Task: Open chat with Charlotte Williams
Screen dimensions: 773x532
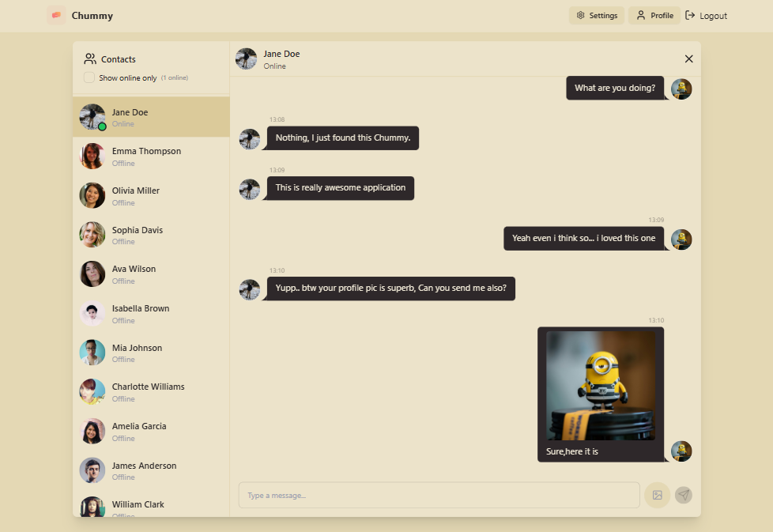Action: coord(150,392)
